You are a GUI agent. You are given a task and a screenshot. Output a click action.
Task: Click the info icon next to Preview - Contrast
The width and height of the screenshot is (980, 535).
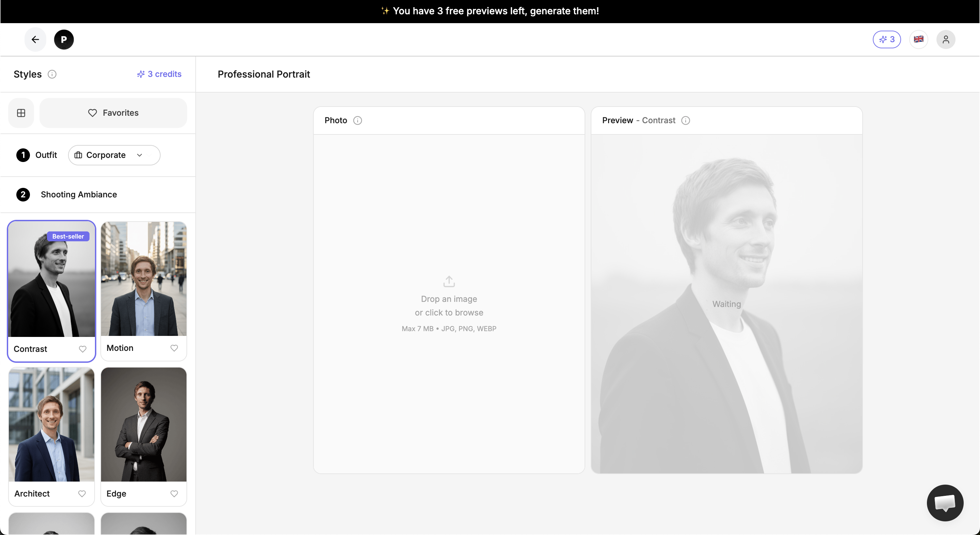(x=685, y=120)
